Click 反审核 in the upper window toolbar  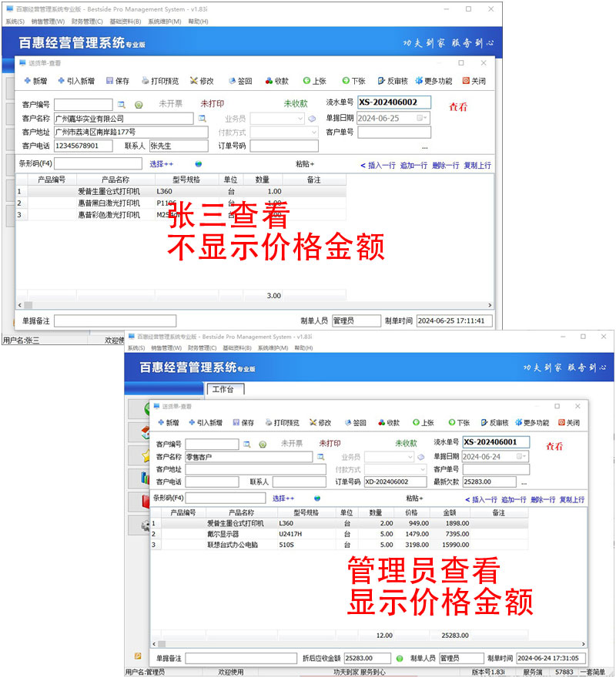[x=393, y=81]
